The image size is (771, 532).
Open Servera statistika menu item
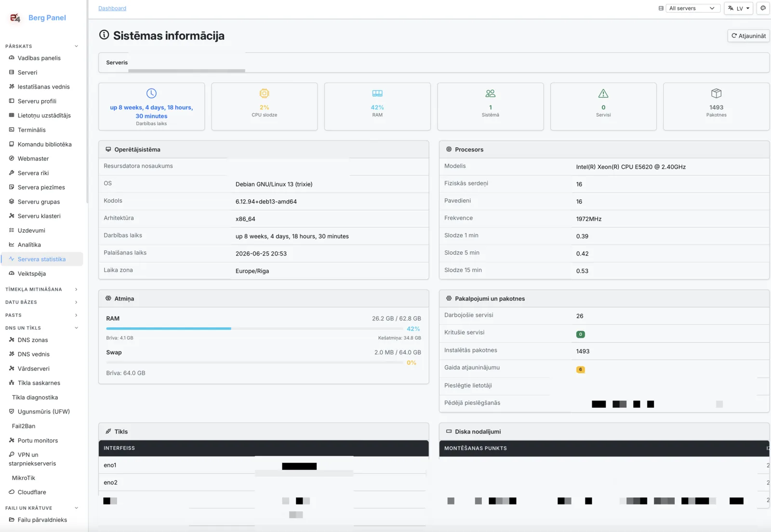(42, 259)
